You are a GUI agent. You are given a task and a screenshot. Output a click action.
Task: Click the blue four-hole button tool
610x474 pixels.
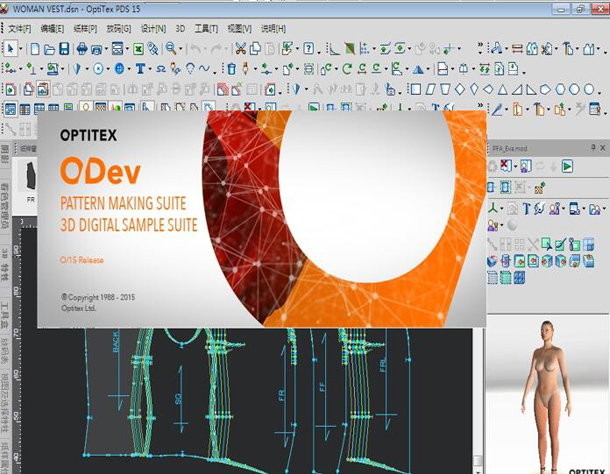[119, 69]
